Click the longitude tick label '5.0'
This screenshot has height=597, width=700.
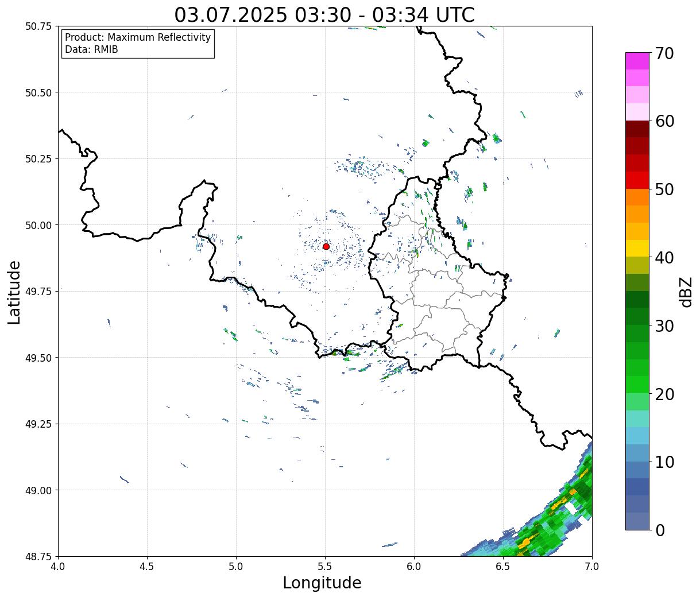pos(236,567)
